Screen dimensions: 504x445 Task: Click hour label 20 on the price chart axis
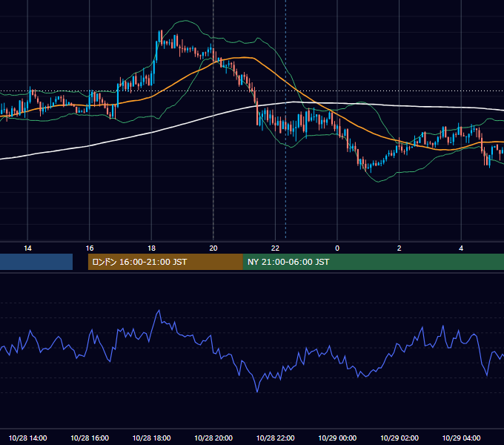[213, 248]
